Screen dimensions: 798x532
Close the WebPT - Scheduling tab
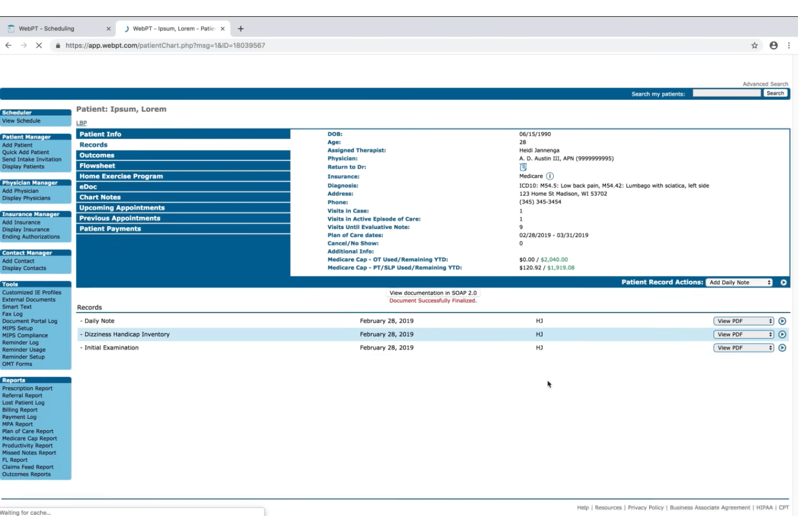point(108,29)
